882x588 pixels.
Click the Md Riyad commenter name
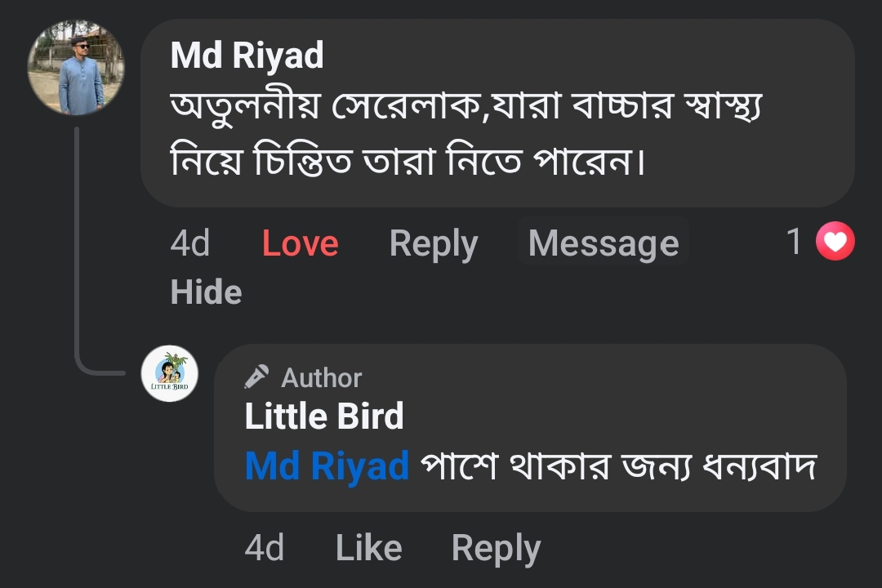point(247,56)
